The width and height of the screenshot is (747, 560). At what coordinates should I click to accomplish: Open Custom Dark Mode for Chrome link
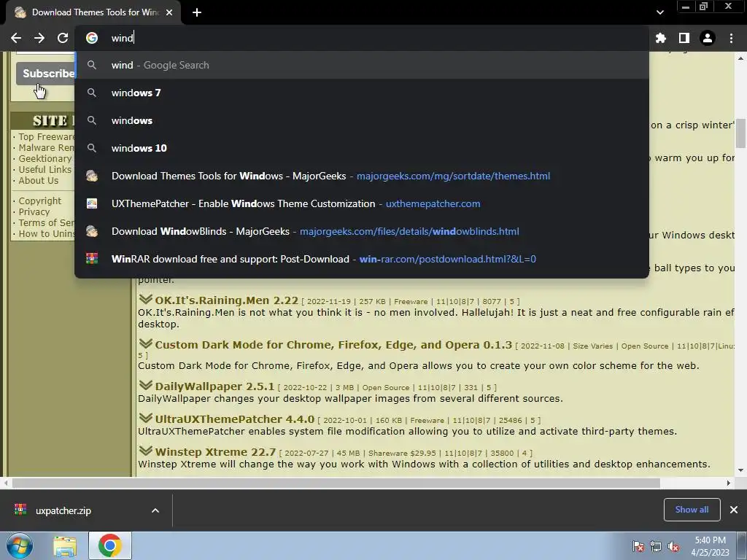[x=333, y=345]
